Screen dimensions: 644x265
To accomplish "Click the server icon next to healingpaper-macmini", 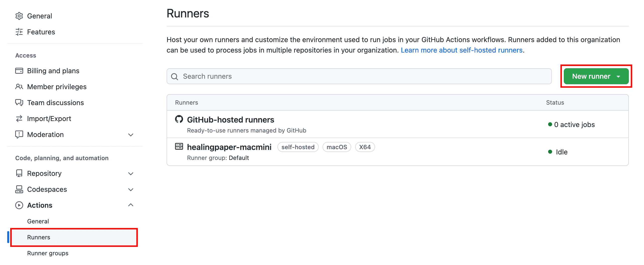I will pos(179,147).
